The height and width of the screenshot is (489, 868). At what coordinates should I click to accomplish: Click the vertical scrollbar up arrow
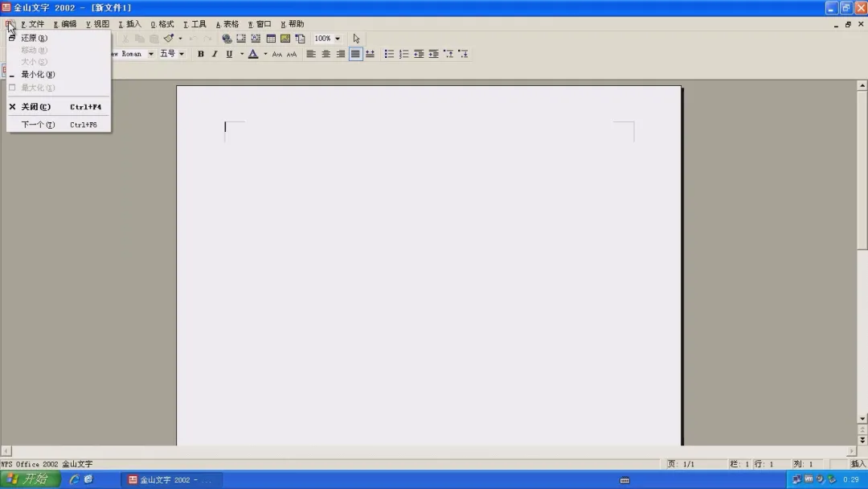[x=862, y=85]
